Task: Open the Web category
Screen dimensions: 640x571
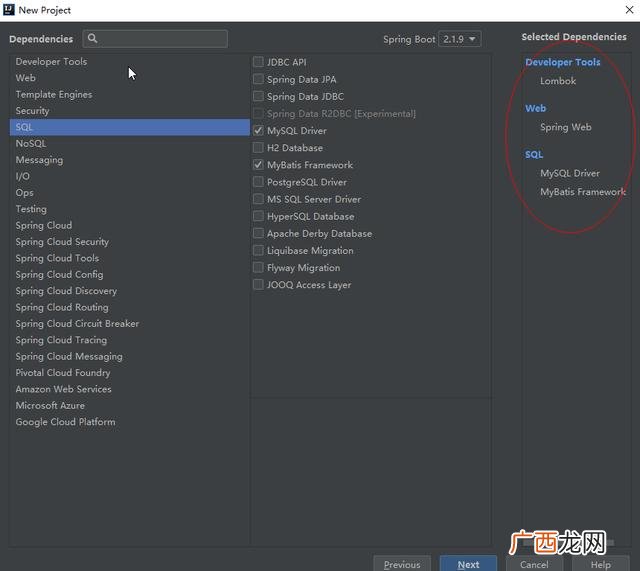Action: [129, 78]
